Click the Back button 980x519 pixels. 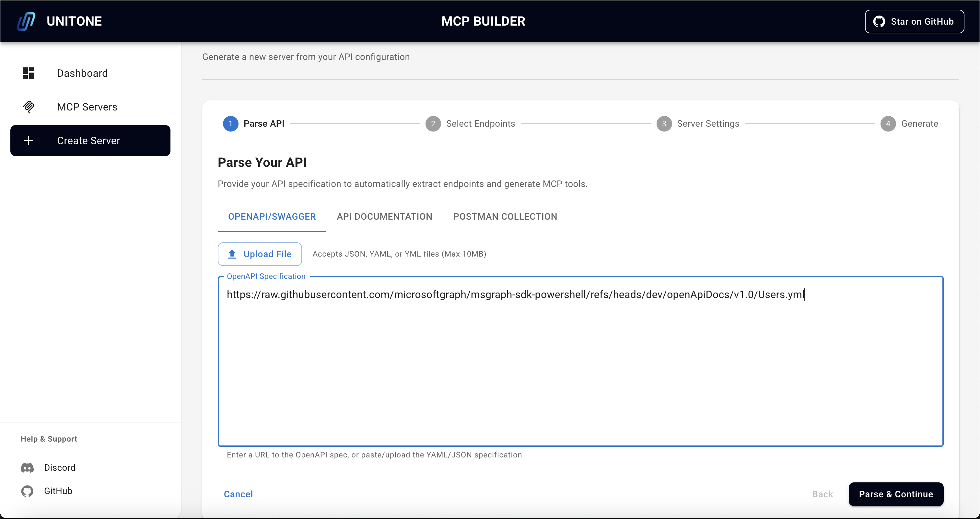point(822,494)
